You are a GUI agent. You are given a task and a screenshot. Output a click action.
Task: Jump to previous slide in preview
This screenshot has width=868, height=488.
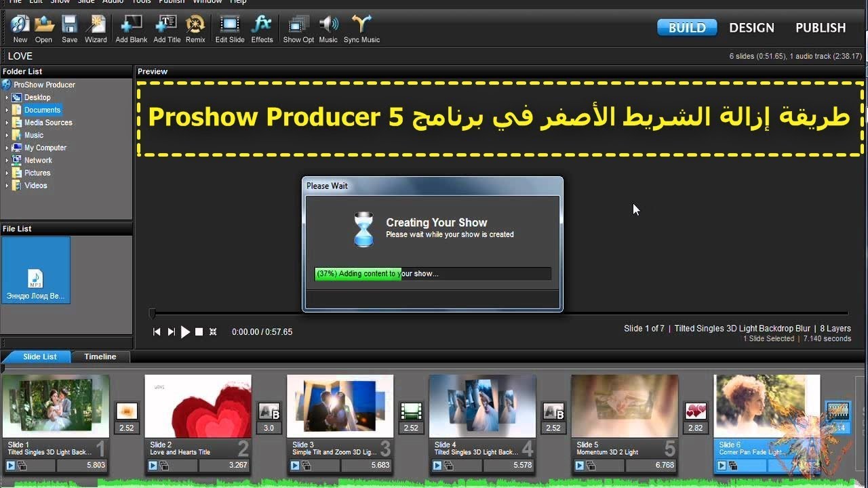(157, 332)
